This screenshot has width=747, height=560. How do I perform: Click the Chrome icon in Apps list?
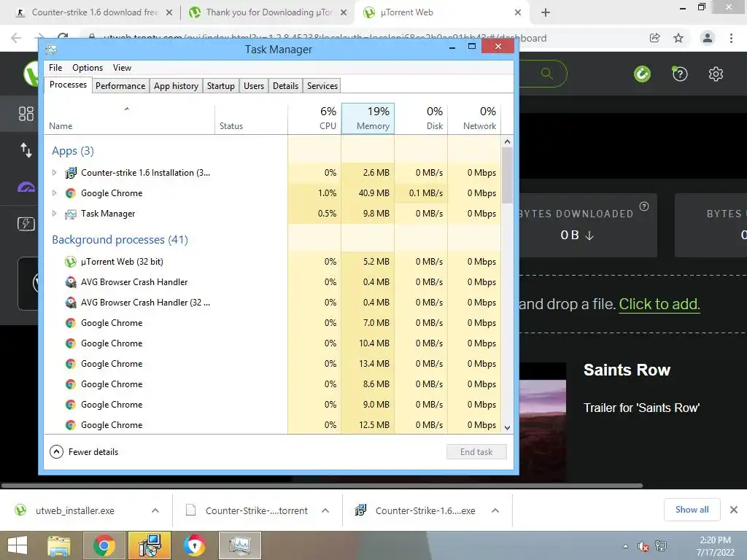[71, 192]
